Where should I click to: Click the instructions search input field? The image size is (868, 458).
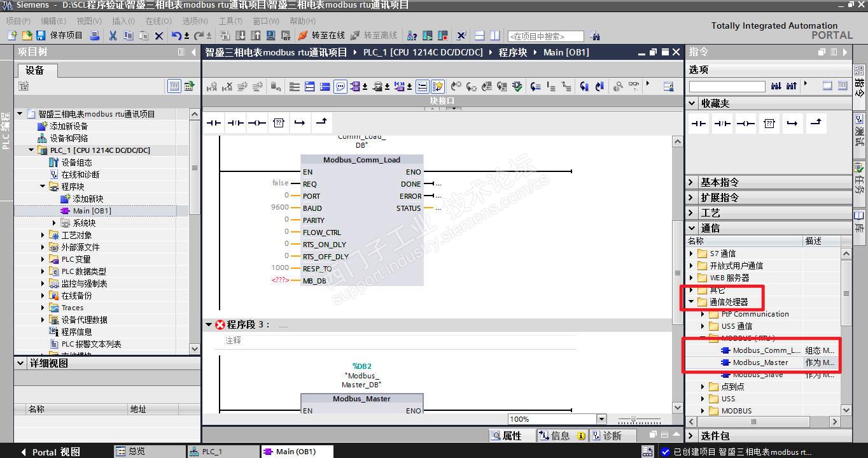pos(727,86)
